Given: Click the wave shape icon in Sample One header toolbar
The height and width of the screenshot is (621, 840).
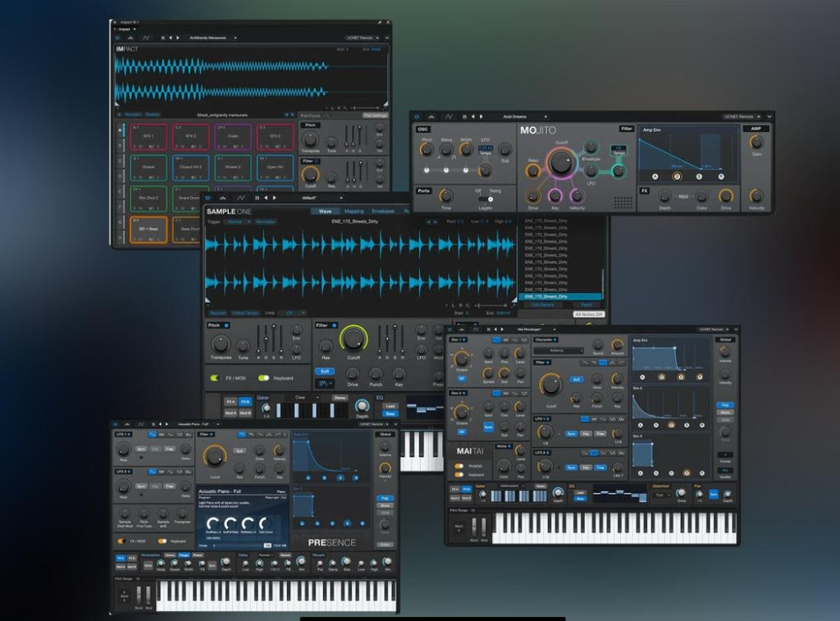Looking at the screenshot, I should (x=242, y=197).
